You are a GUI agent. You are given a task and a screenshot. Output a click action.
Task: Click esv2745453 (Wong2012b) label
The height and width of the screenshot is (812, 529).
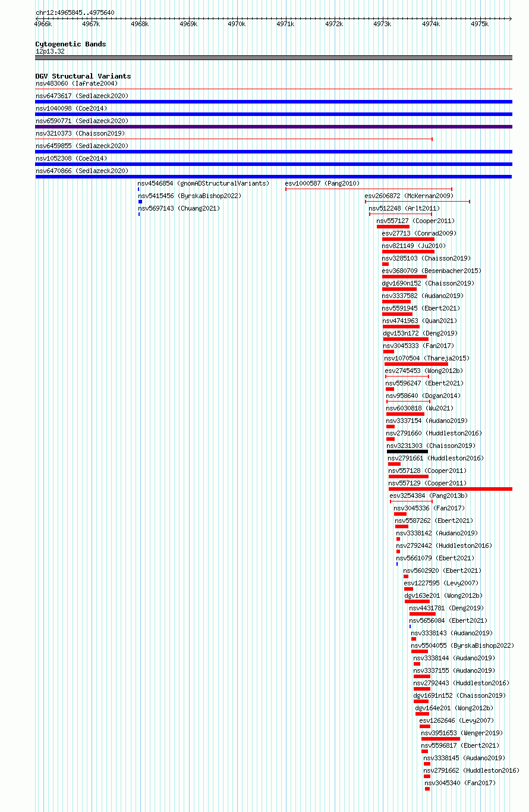click(x=424, y=371)
